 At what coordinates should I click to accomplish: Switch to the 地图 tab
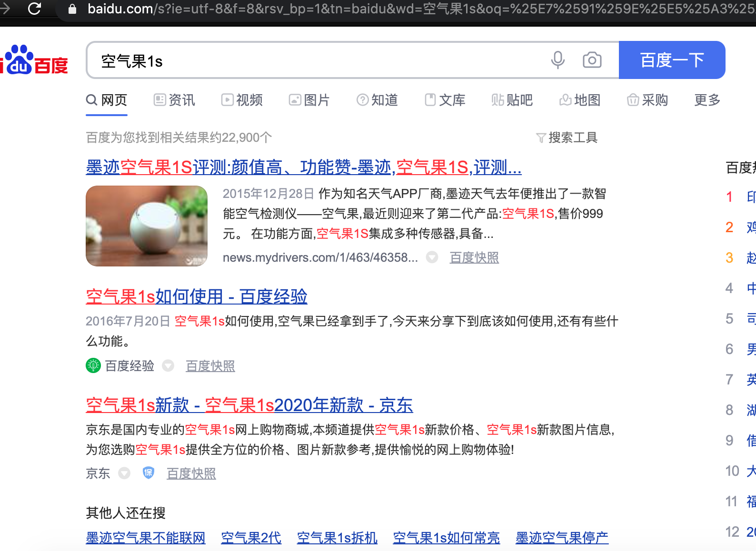(x=580, y=100)
